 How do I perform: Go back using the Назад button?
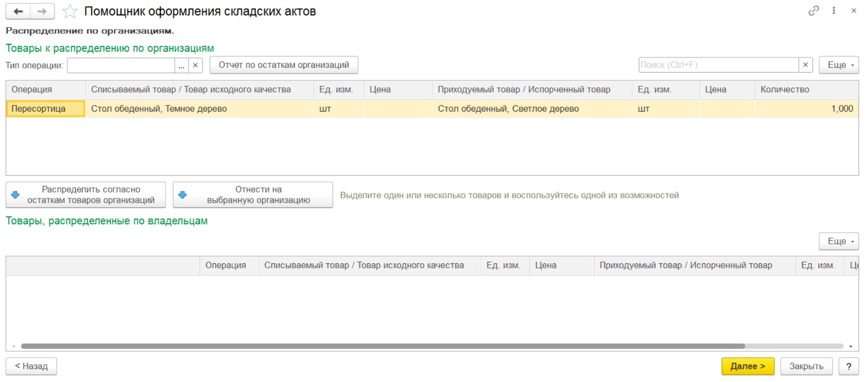31,366
